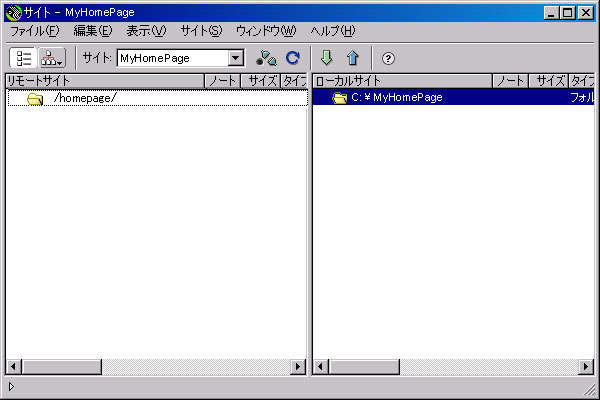
Task: Open the サイト(S) menu
Action: [201, 31]
